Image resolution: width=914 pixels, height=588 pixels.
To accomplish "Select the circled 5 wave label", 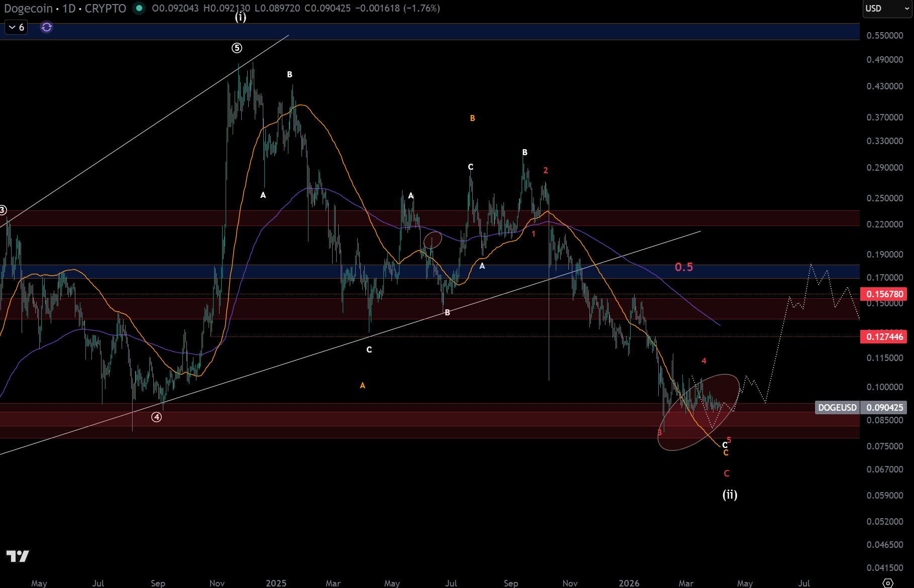I will pyautogui.click(x=237, y=48).
